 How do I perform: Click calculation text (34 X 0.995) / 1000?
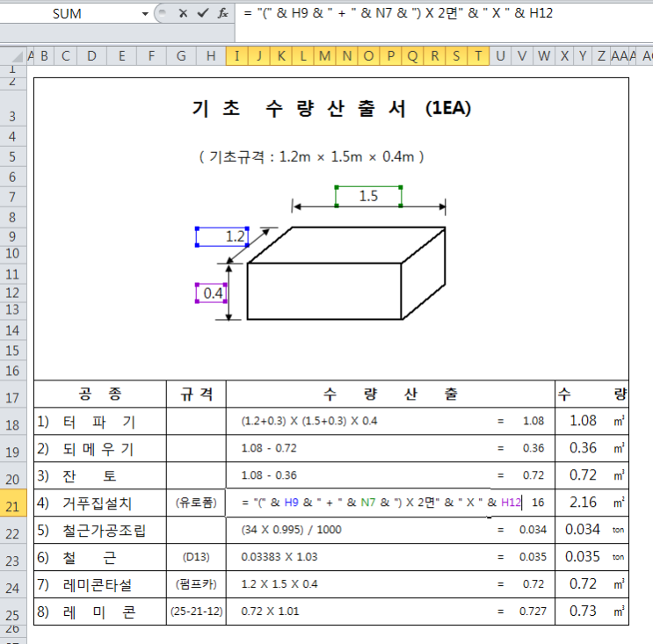(x=291, y=530)
